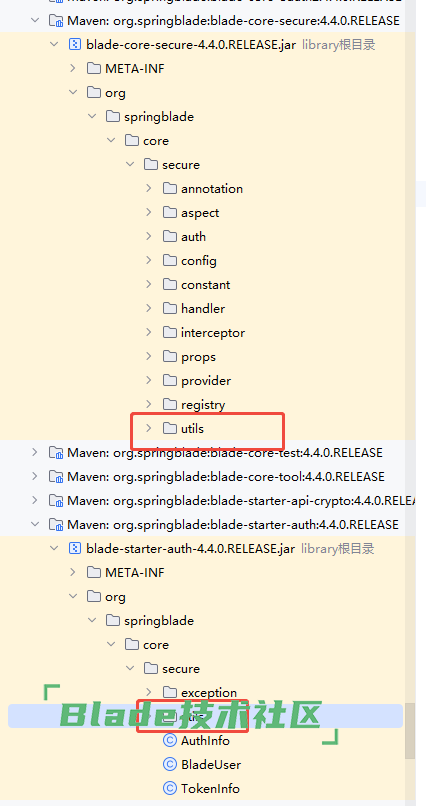Viewport: 426px width, 806px height.
Task: Select the handler package
Action: (203, 309)
